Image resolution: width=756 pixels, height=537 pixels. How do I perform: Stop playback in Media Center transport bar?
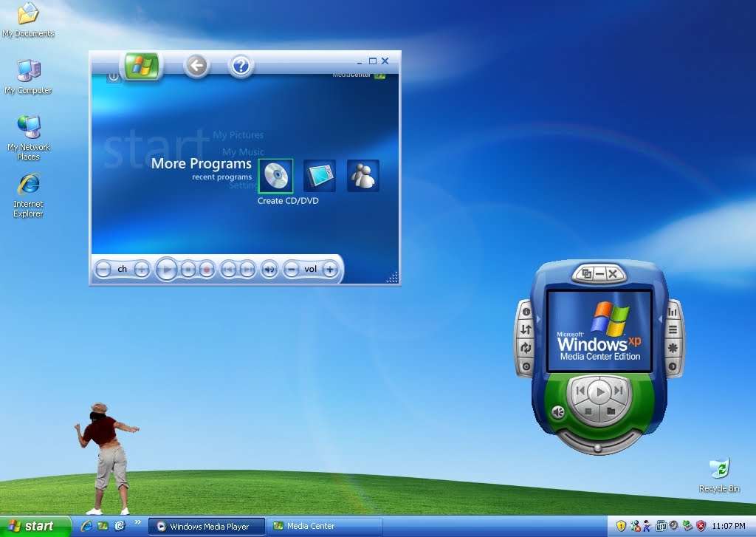[188, 269]
